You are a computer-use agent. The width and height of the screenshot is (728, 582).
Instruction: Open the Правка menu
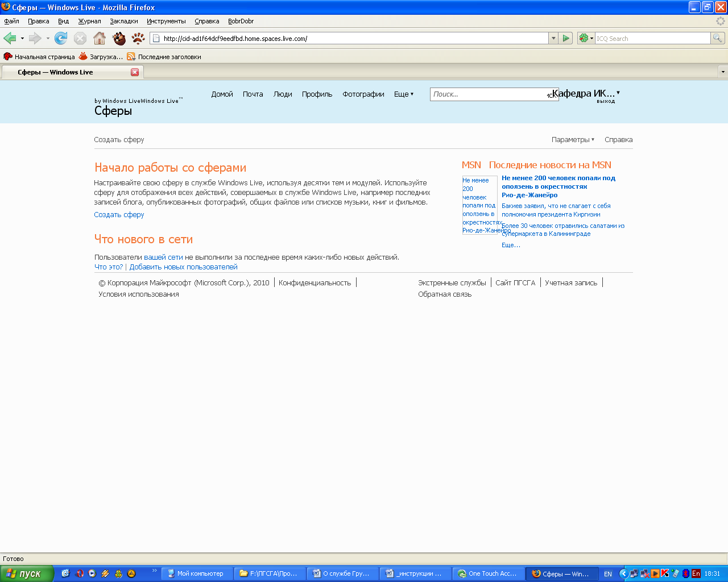[39, 21]
